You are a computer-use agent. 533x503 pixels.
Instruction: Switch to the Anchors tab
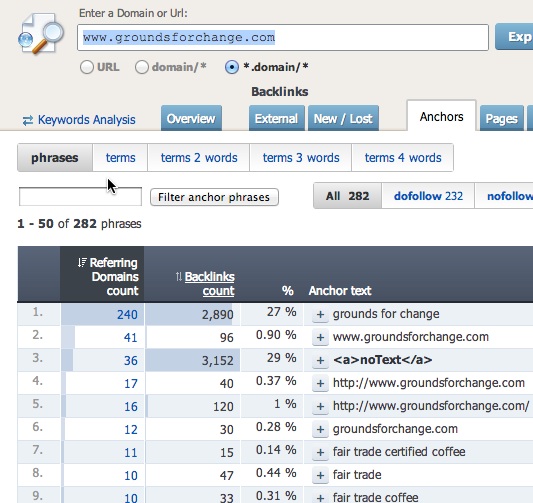(441, 116)
